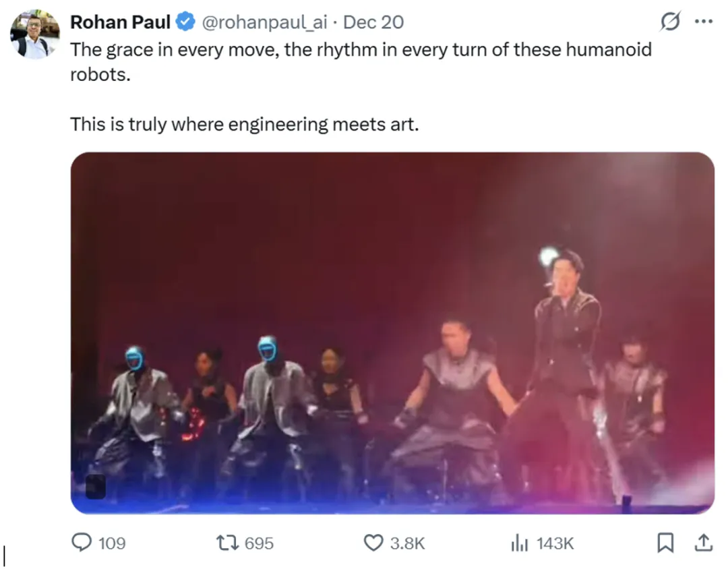Screen dimensions: 728x569
Task: Click the small dark icon on the video corner
Action: point(96,486)
